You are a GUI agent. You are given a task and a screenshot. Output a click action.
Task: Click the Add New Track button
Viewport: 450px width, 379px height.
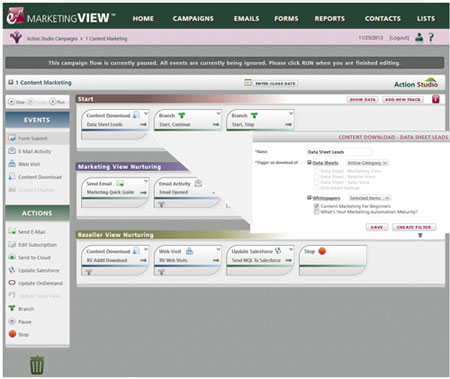[403, 99]
